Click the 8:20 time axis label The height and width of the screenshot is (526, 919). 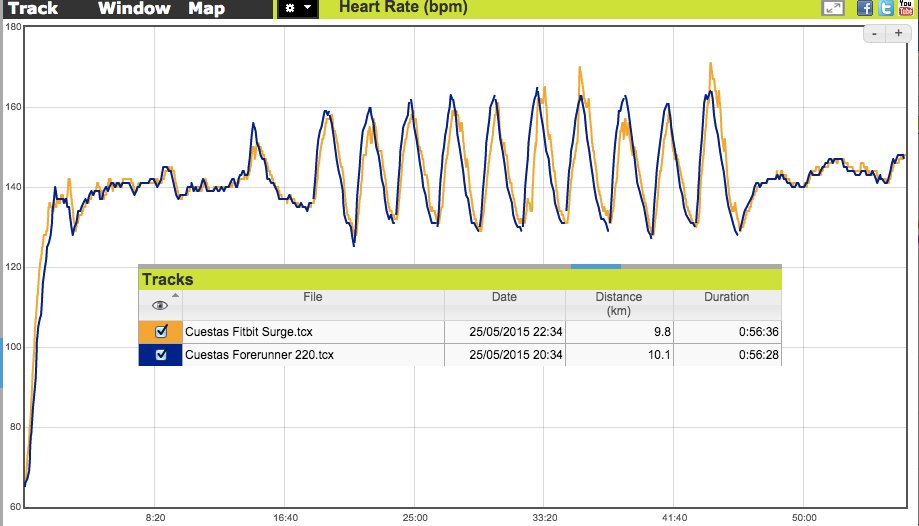(x=155, y=518)
